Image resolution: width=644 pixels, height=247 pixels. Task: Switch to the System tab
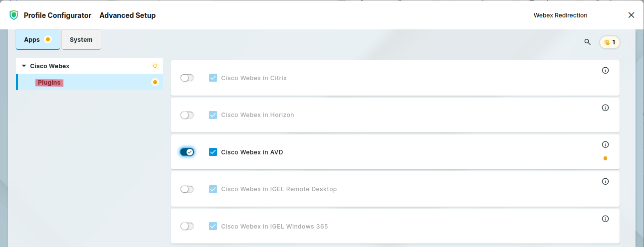coord(81,40)
